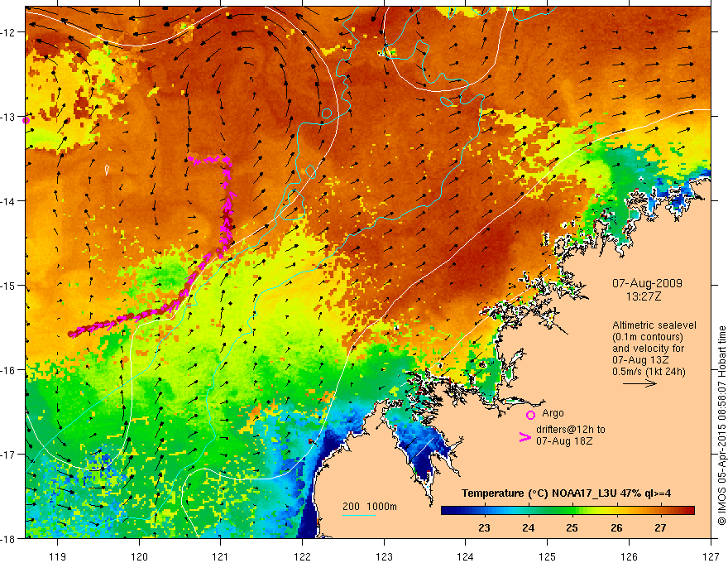The width and height of the screenshot is (728, 563).
Task: Click the longitude axis label 123
Action: [384, 556]
